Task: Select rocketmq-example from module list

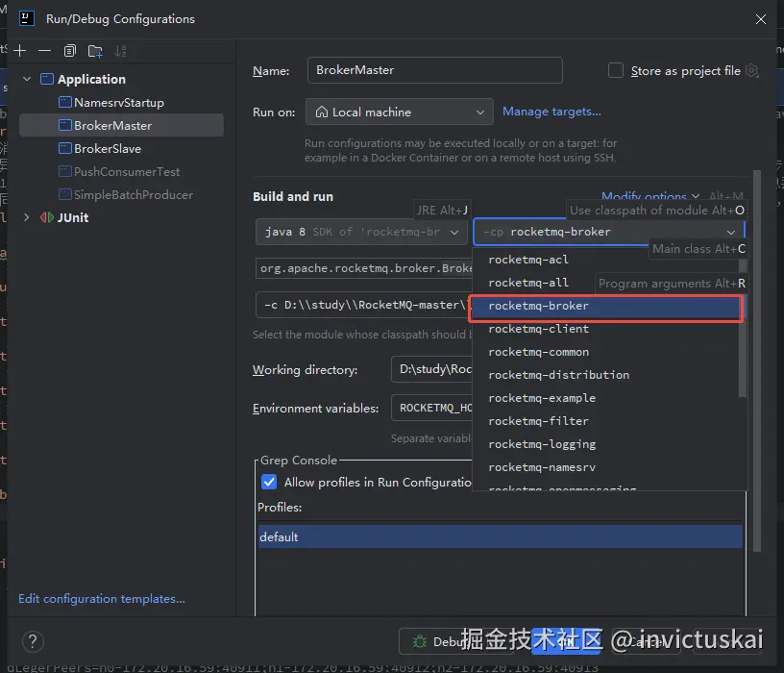Action: pos(605,398)
